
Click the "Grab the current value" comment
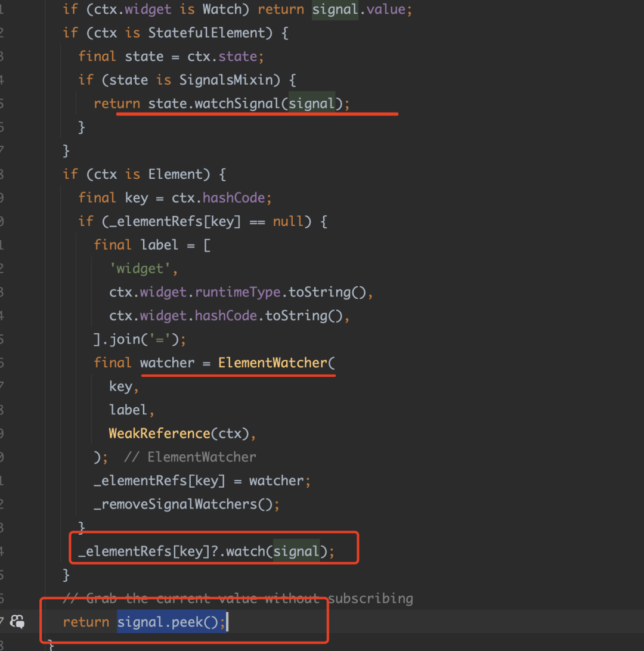click(x=239, y=598)
